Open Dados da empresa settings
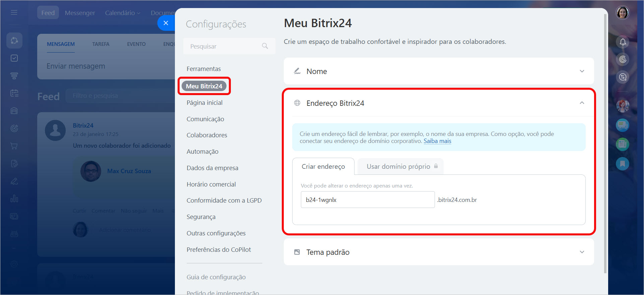This screenshot has height=295, width=644. pos(212,168)
